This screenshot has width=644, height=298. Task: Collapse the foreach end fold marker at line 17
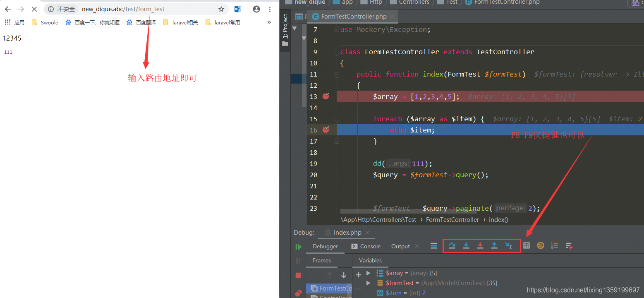click(337, 141)
